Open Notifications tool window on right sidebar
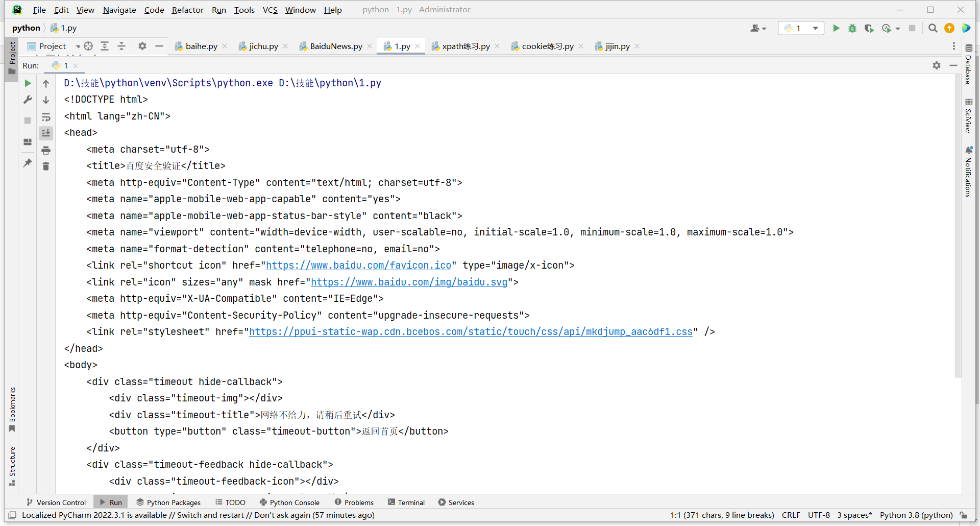980x526 pixels. [x=968, y=172]
